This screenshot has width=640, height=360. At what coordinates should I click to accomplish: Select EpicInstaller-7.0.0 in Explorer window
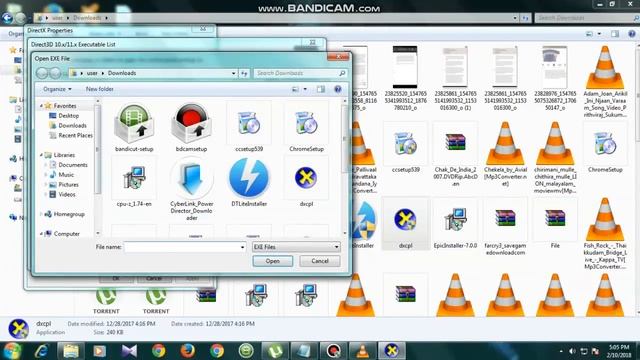[x=455, y=224]
